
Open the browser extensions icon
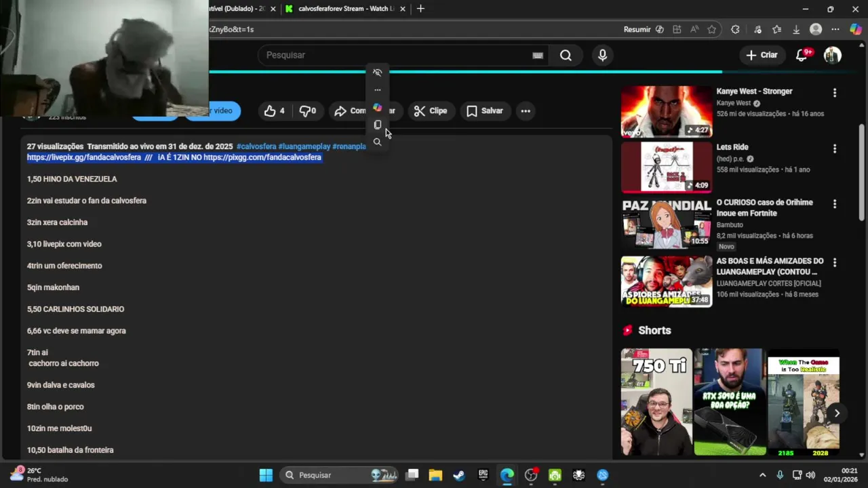coord(735,29)
